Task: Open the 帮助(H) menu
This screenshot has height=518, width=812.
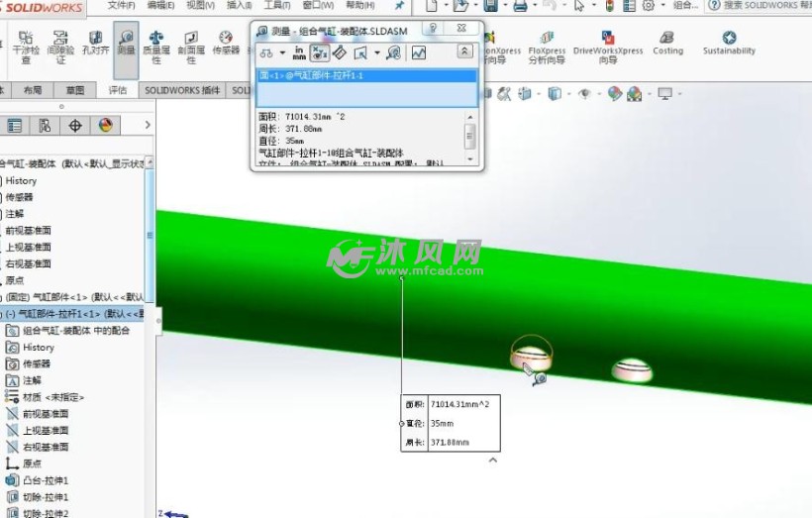Action: [x=359, y=5]
